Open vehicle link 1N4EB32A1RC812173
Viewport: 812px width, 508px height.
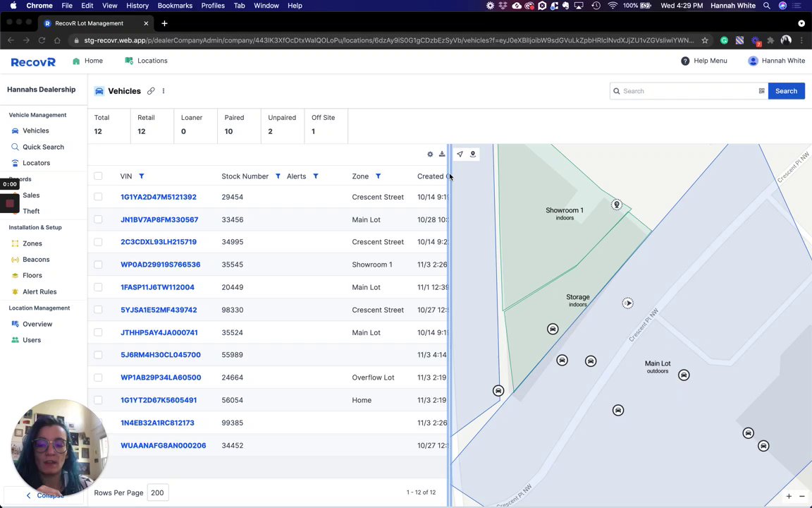(157, 423)
